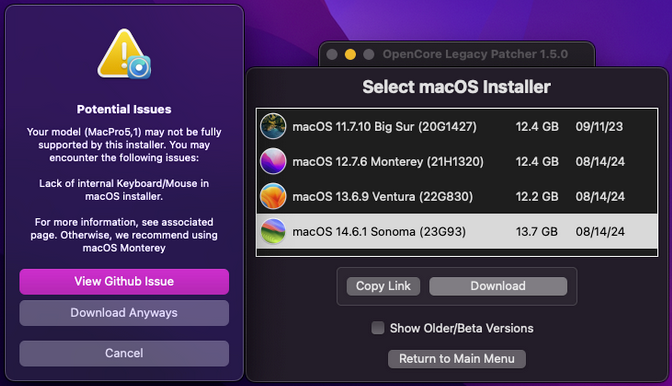Open the View Github Issue page

tap(124, 281)
